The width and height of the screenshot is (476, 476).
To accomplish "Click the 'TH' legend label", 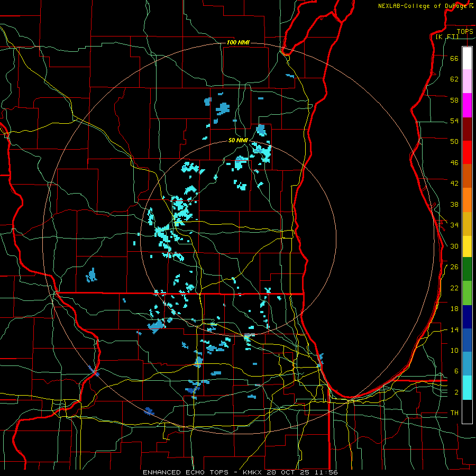I will coord(454,413).
